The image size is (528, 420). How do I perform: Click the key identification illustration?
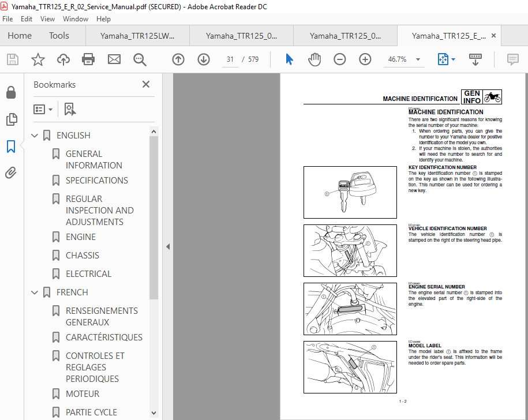coord(350,193)
